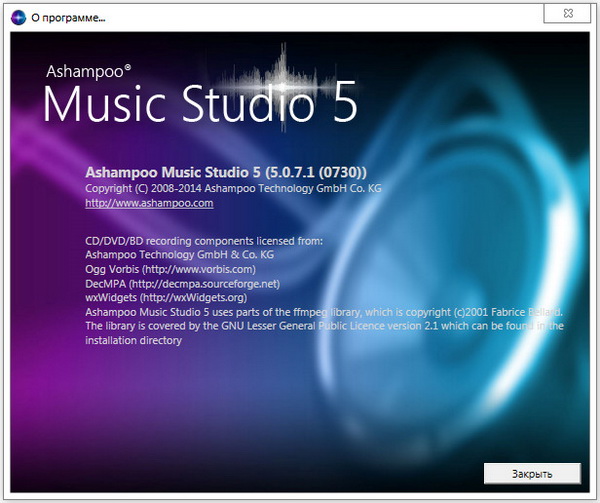
Task: Click the app icon in the title bar
Action: 14,16
